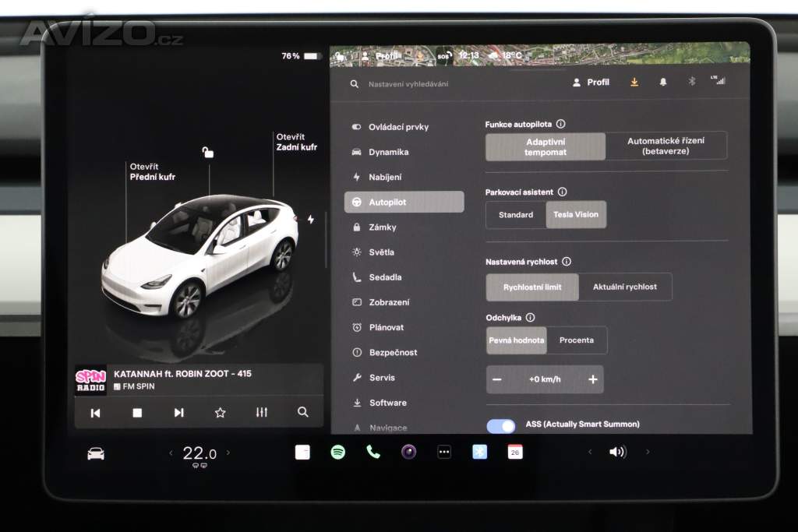Select Adaptivní tempomat option
This screenshot has height=532, width=798.
pos(546,147)
